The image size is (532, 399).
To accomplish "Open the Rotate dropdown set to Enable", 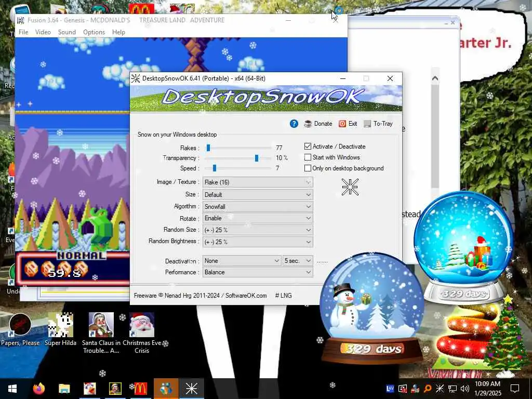I will pos(258,218).
